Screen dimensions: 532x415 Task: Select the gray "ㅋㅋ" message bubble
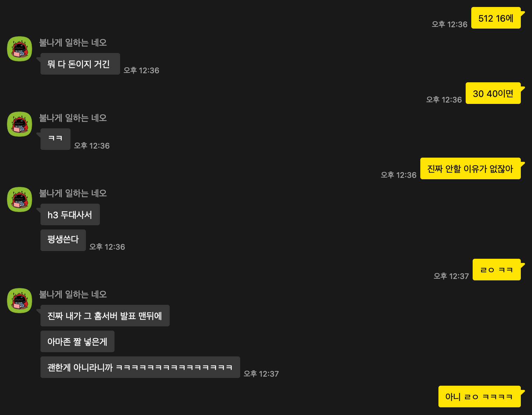point(56,139)
